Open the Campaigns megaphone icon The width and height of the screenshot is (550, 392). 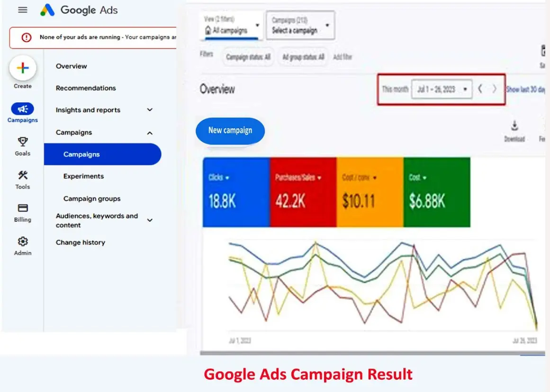(x=22, y=109)
